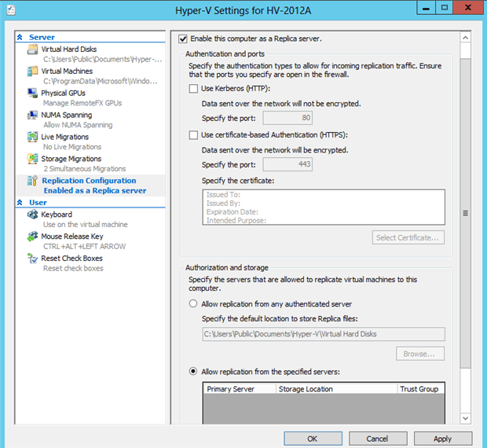Viewport: 487px width, 448px height.
Task: Click 'Allow NUMA Spanning' text
Action: coord(78,125)
